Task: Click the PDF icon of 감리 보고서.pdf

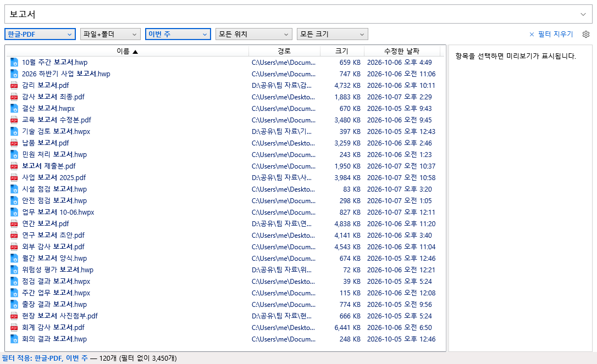Action: [14, 85]
